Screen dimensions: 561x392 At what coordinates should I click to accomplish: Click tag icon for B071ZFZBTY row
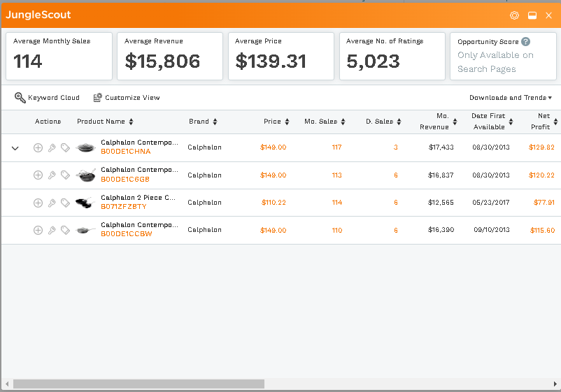65,203
